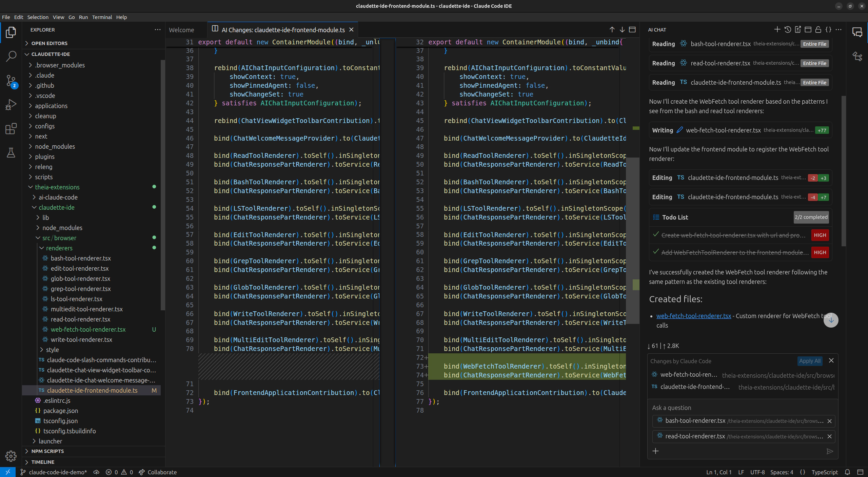Open the Testing flask icon in sidebar
868x477 pixels.
click(x=11, y=152)
